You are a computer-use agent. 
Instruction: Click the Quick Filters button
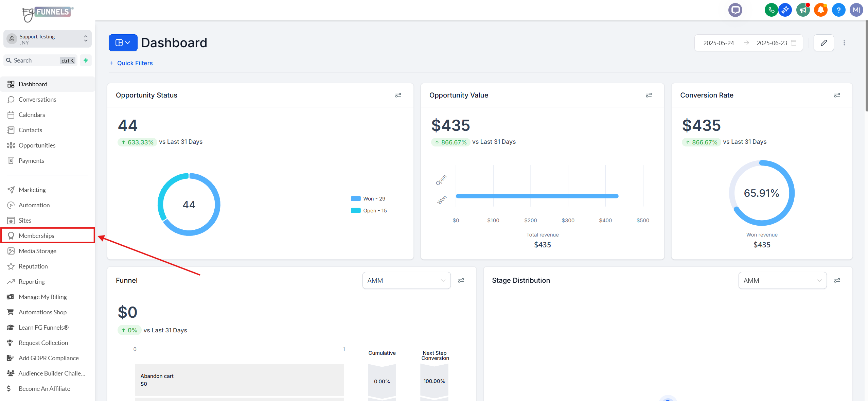[x=131, y=63]
